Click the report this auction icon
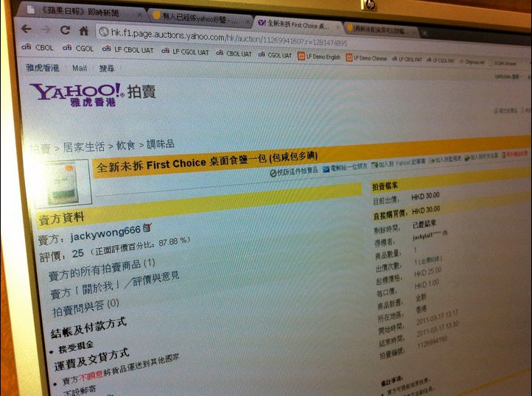 click(273, 173)
